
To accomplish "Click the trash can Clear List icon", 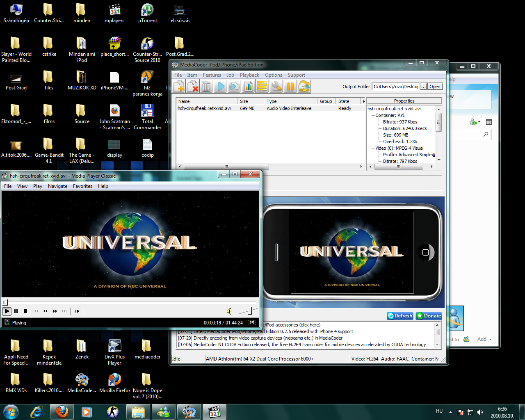I will 207,86.
